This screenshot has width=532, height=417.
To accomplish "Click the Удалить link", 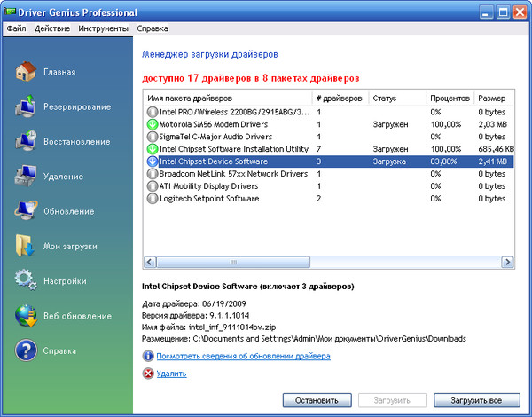I will pyautogui.click(x=171, y=374).
